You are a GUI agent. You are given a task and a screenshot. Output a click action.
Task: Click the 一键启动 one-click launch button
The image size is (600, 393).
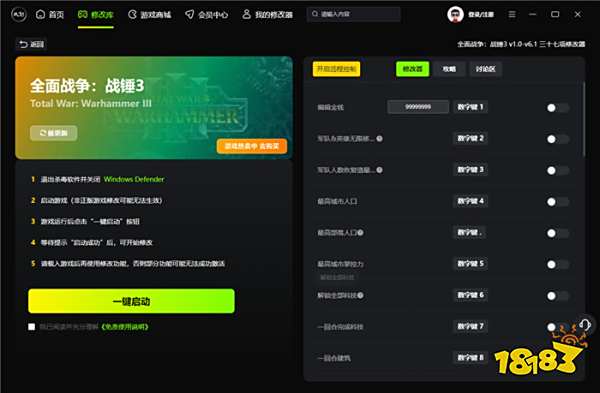(x=131, y=301)
